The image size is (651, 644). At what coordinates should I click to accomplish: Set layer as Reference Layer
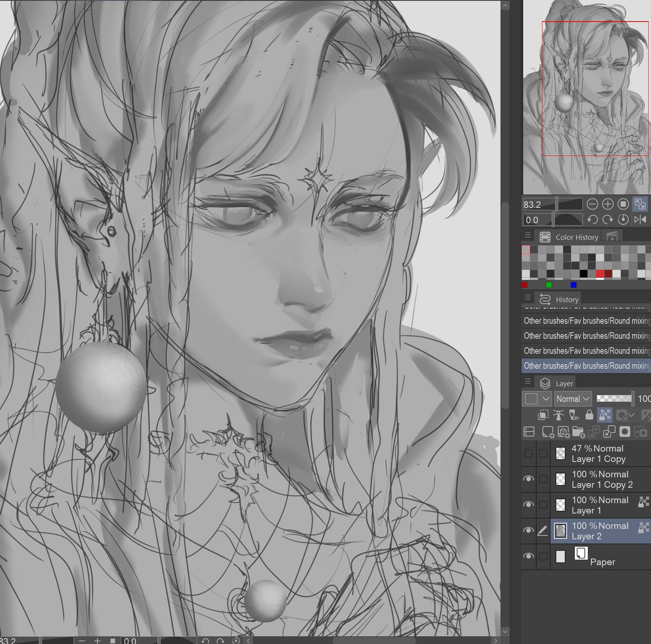tap(558, 416)
